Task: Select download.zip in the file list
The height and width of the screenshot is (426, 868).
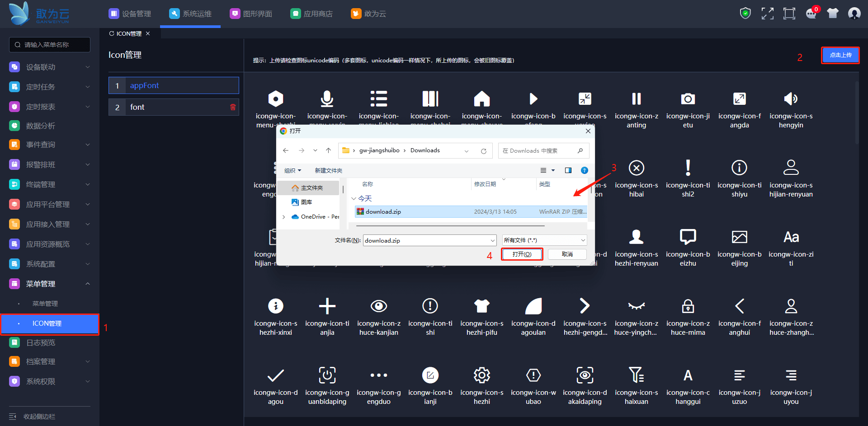Action: (x=383, y=211)
